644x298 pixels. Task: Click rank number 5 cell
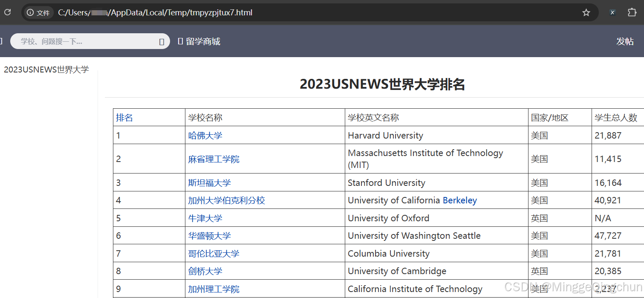point(149,218)
